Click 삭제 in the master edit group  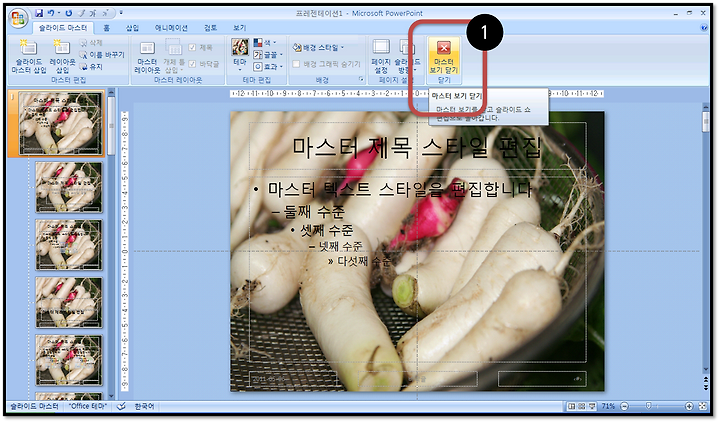tap(90, 43)
